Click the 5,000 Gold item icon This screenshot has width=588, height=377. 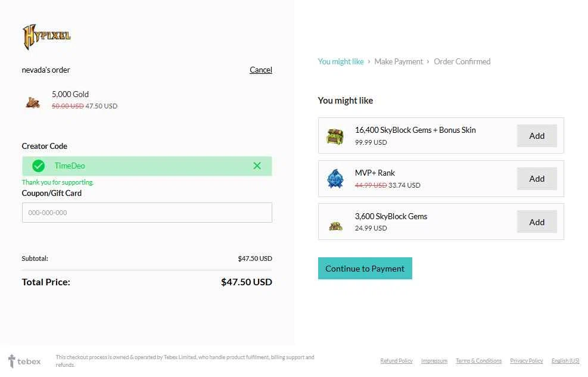(x=33, y=102)
